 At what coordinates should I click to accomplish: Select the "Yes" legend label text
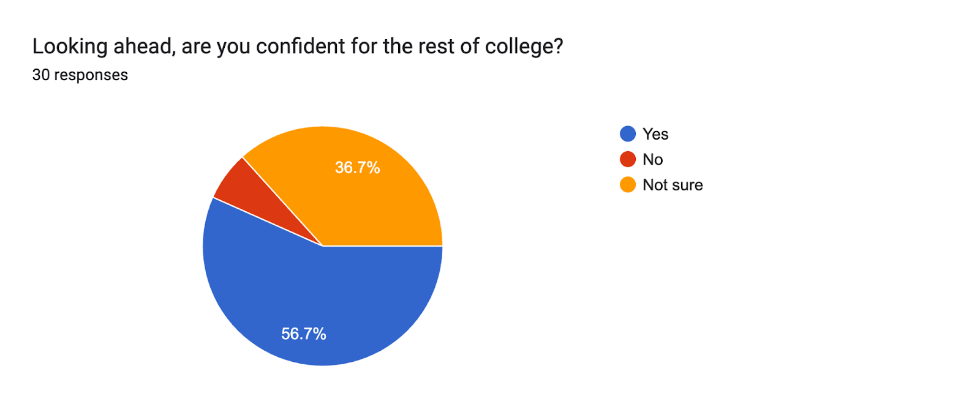[655, 134]
